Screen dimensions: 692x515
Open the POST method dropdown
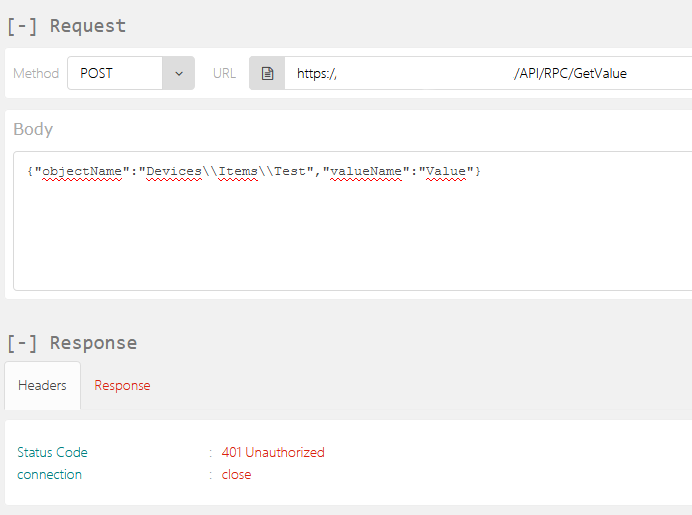[x=115, y=73]
